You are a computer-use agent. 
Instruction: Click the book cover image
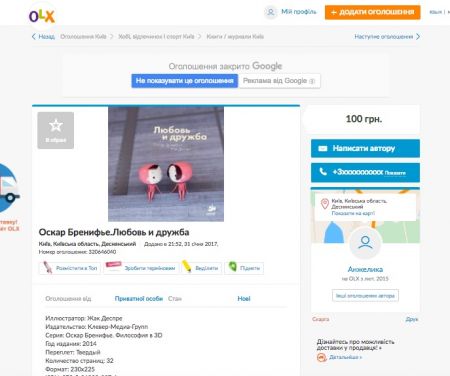click(166, 164)
